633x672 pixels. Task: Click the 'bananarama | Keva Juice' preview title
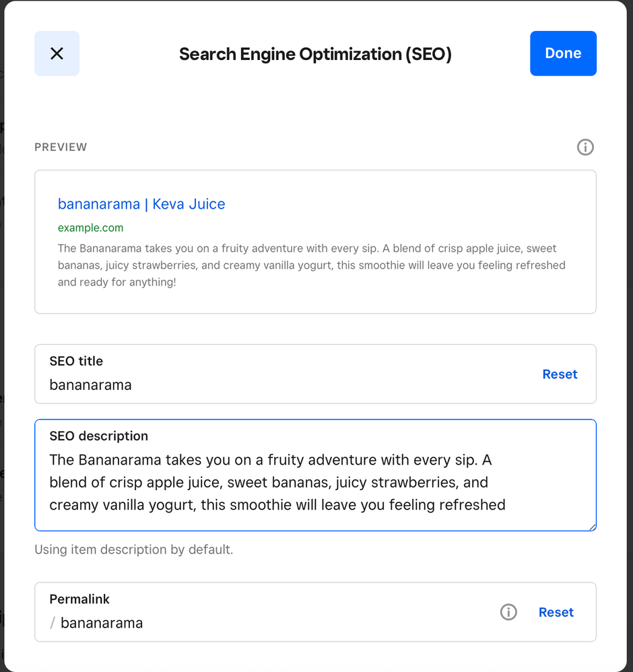click(141, 204)
